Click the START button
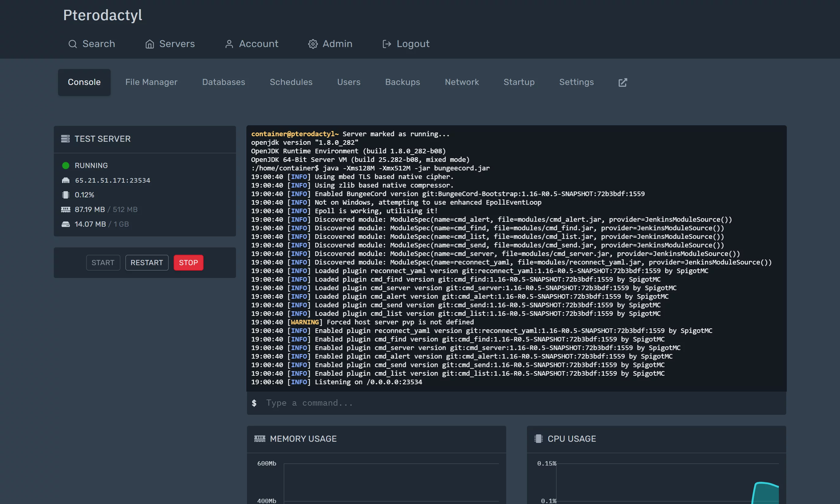The image size is (840, 504). coord(103,263)
